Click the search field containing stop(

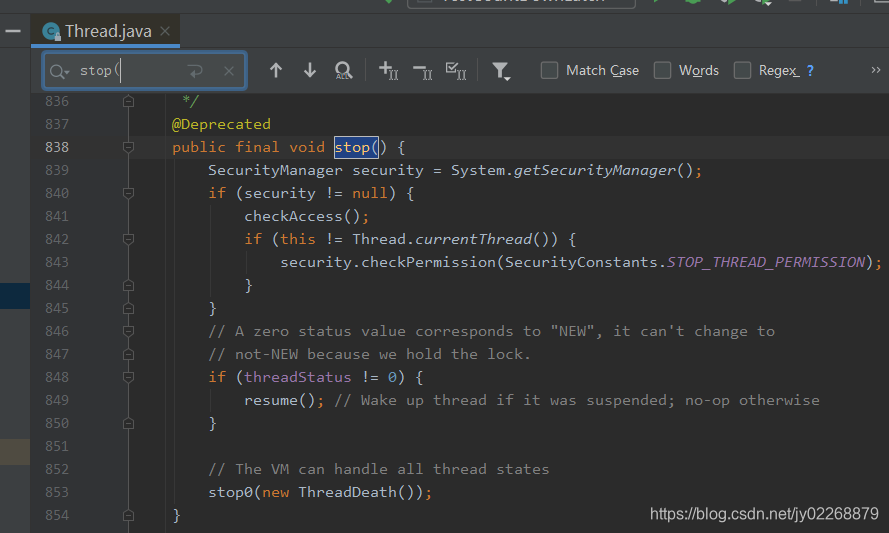pos(144,71)
